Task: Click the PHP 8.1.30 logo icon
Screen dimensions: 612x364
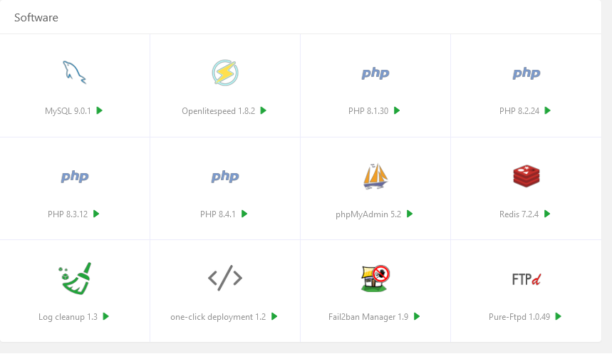Action: (375, 73)
